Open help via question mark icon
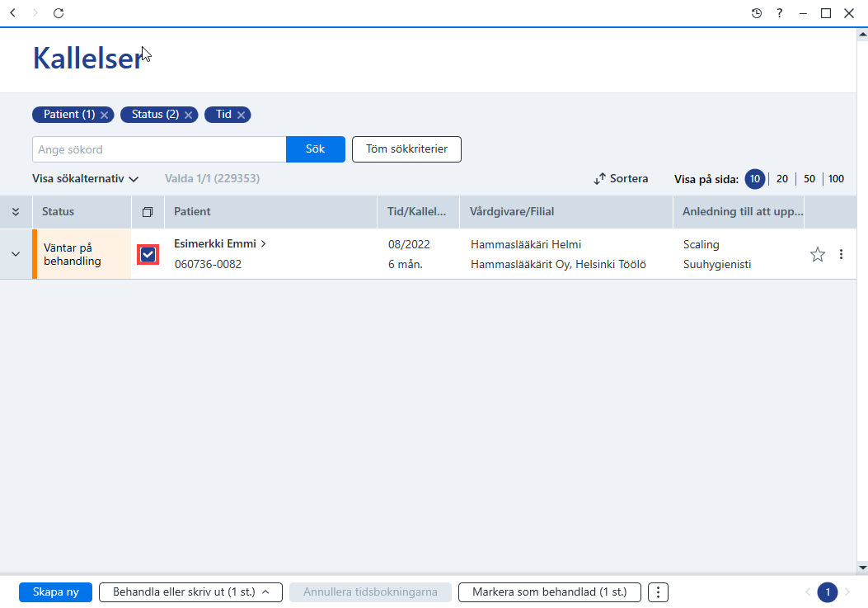This screenshot has height=608, width=868. (x=780, y=13)
